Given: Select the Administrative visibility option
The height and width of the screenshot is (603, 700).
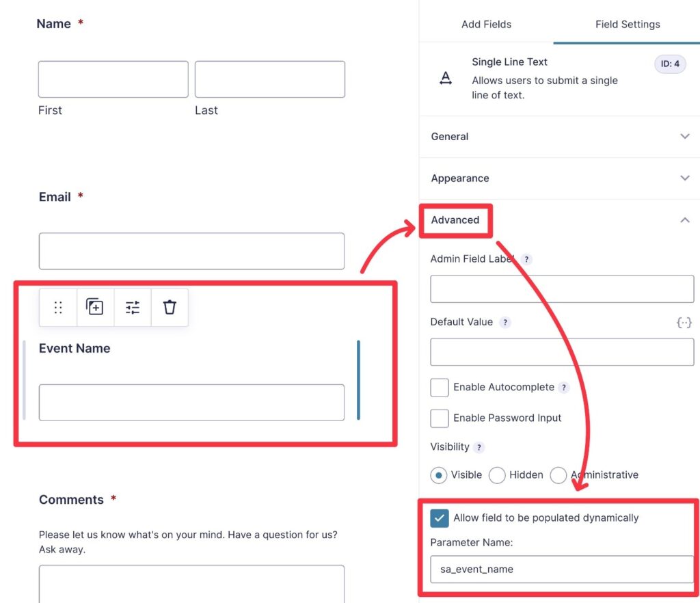Looking at the screenshot, I should tap(558, 474).
